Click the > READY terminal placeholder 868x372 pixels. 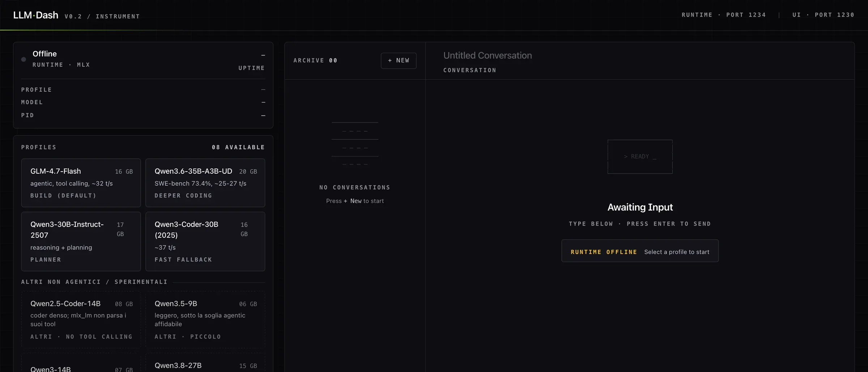click(640, 156)
